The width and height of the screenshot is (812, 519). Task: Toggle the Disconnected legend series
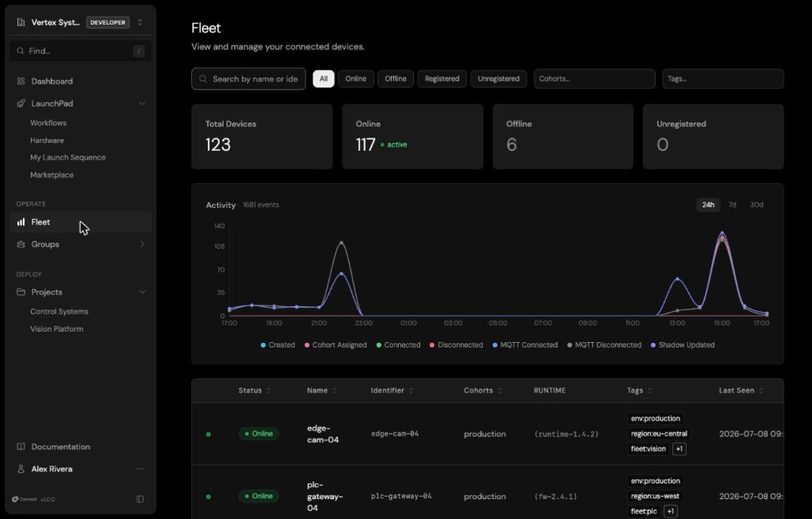pyautogui.click(x=456, y=344)
